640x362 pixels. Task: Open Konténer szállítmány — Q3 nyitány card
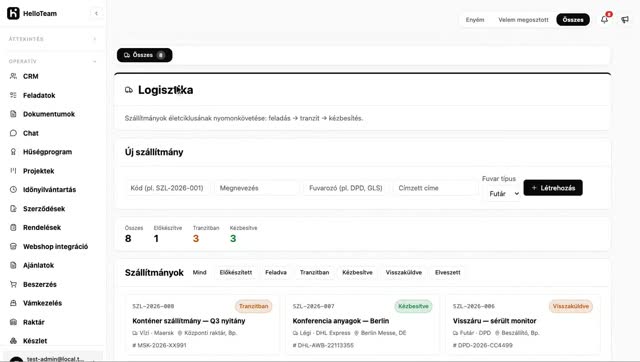pyautogui.click(x=202, y=325)
